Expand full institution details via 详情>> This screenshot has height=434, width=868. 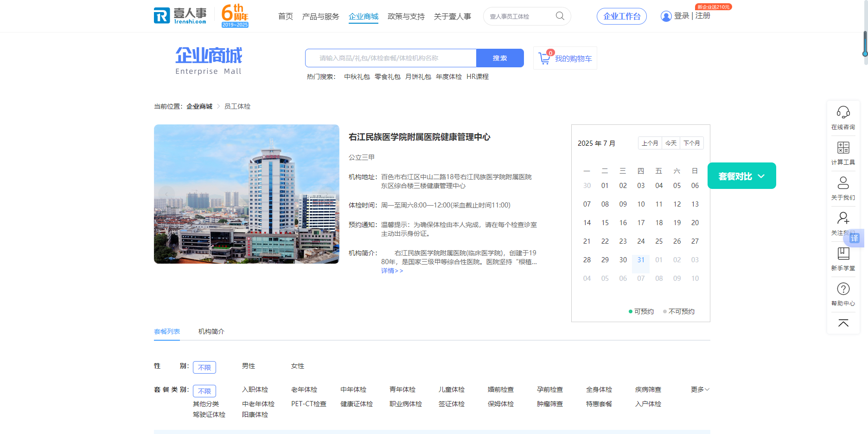pyautogui.click(x=392, y=271)
